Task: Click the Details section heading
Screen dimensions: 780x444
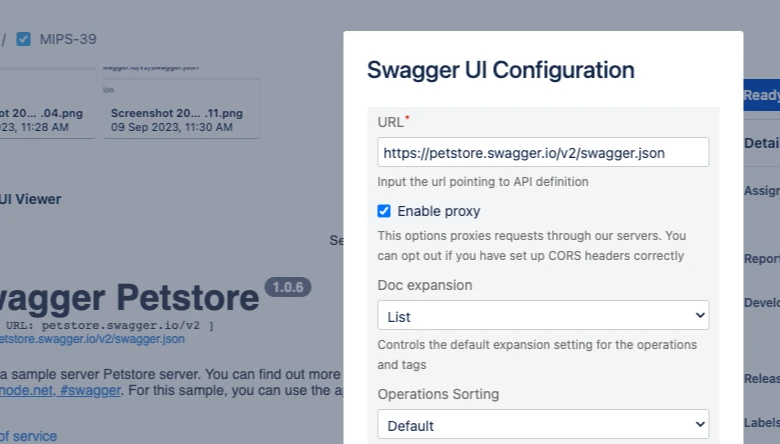Action: pyautogui.click(x=762, y=143)
